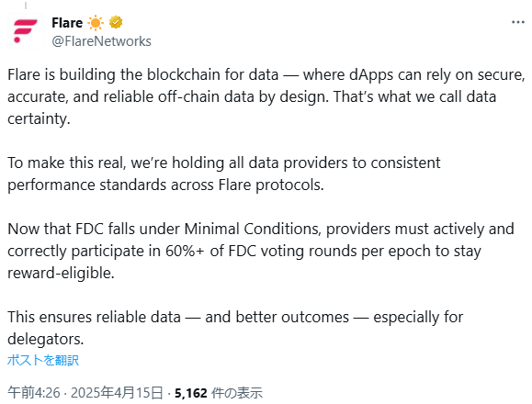532x404 pixels.
Task: Select paragraph starting "To make this real"
Action: point(224,174)
